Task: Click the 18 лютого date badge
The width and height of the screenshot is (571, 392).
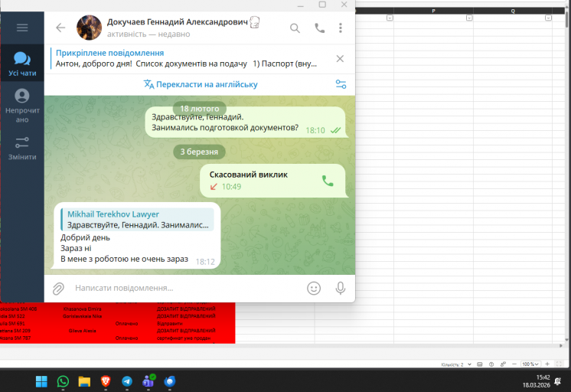Action: (200, 109)
